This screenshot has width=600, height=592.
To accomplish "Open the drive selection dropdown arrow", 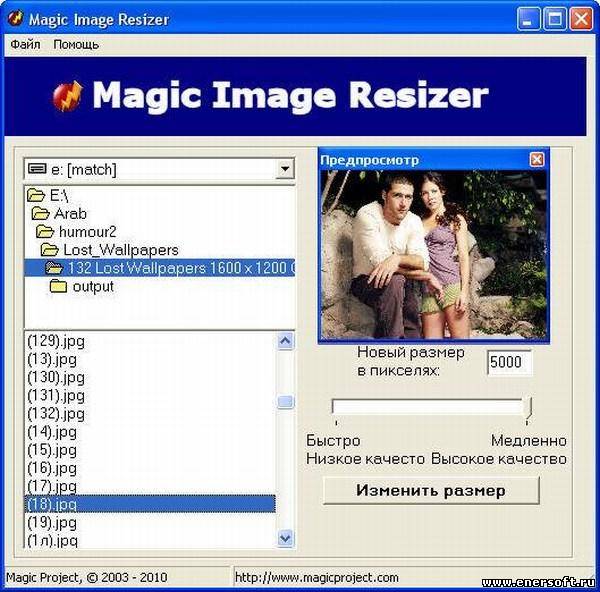I will click(x=284, y=169).
